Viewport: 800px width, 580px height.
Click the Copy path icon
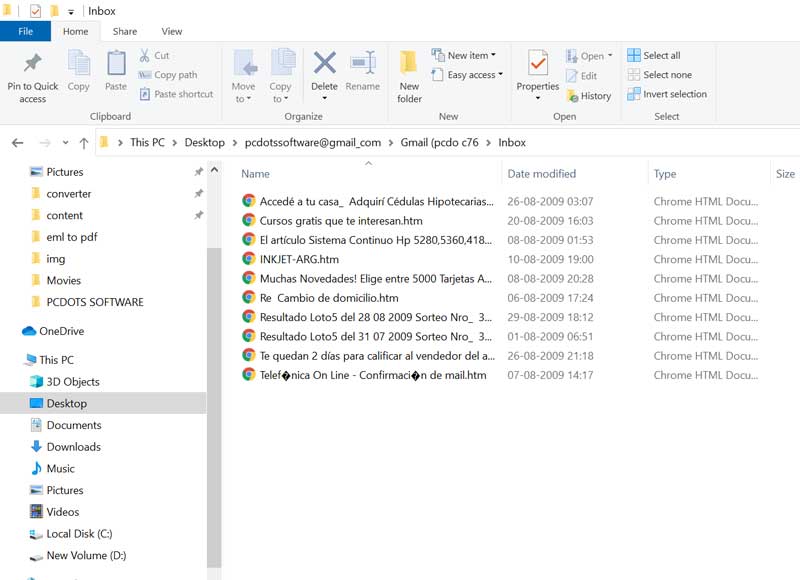pos(145,75)
